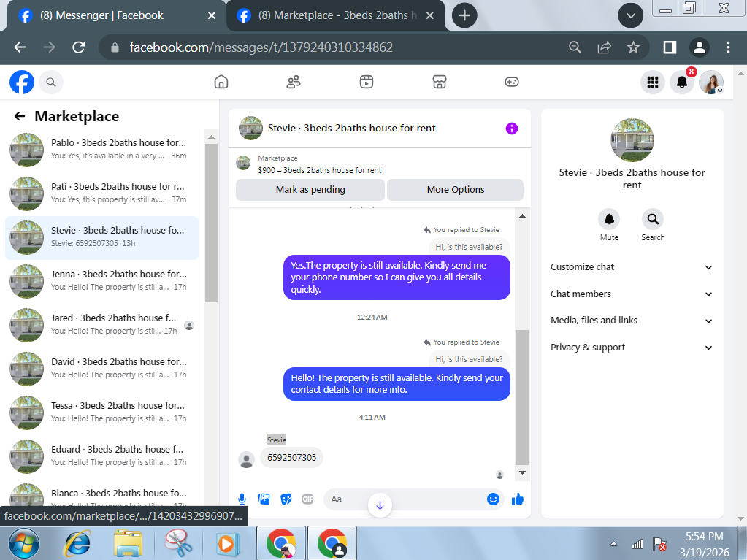Go back in browser history
Screen dimensions: 747x560
tap(20, 47)
